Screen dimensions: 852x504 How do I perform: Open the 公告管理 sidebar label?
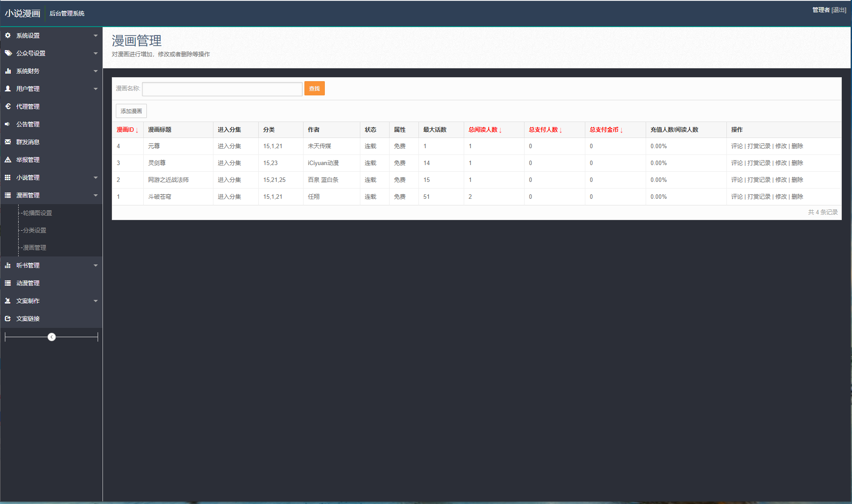click(x=28, y=124)
